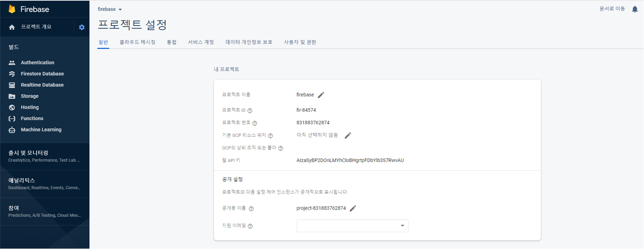Open Functions in the sidebar
Viewport: 644px width, 249px height.
(32, 119)
